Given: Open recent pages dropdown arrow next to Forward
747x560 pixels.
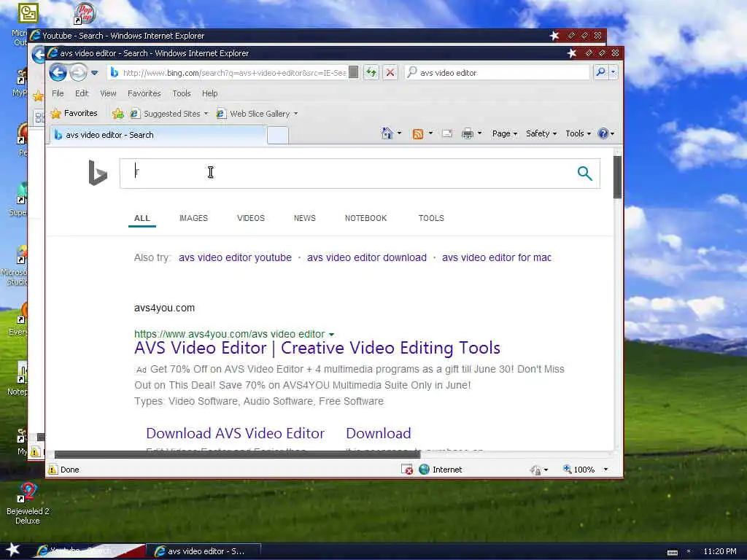Looking at the screenshot, I should (x=94, y=73).
